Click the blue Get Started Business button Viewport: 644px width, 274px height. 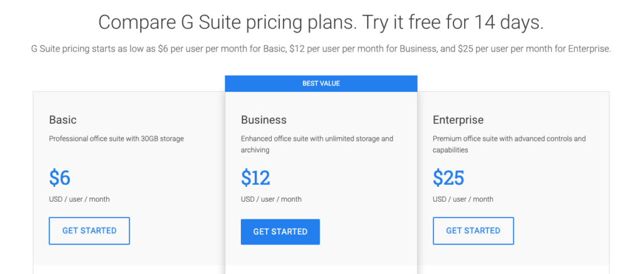point(280,232)
